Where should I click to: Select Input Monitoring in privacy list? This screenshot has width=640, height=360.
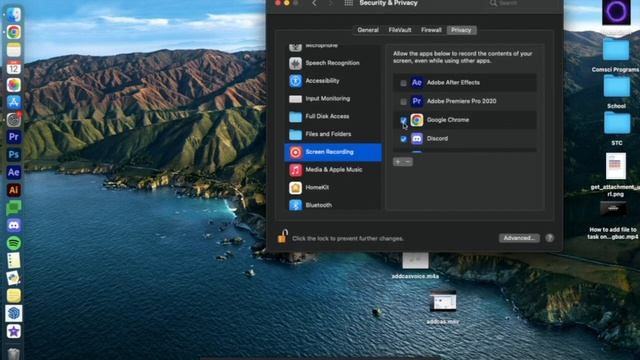click(x=333, y=98)
